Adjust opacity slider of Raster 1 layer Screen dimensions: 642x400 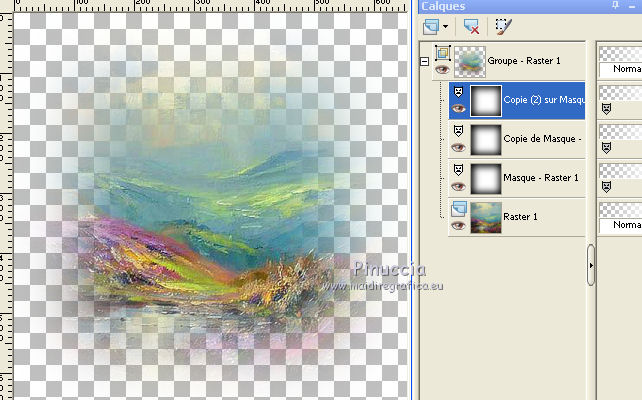pyautogui.click(x=620, y=210)
